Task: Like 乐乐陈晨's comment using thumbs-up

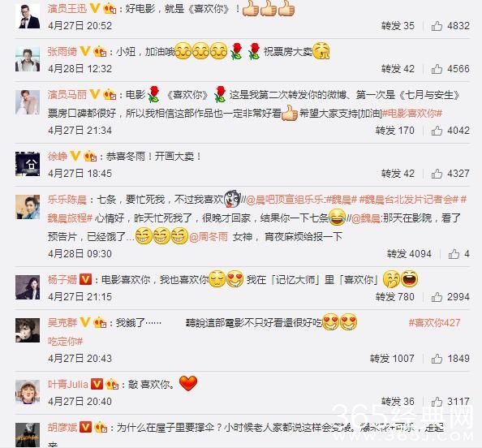Action: [x=454, y=254]
